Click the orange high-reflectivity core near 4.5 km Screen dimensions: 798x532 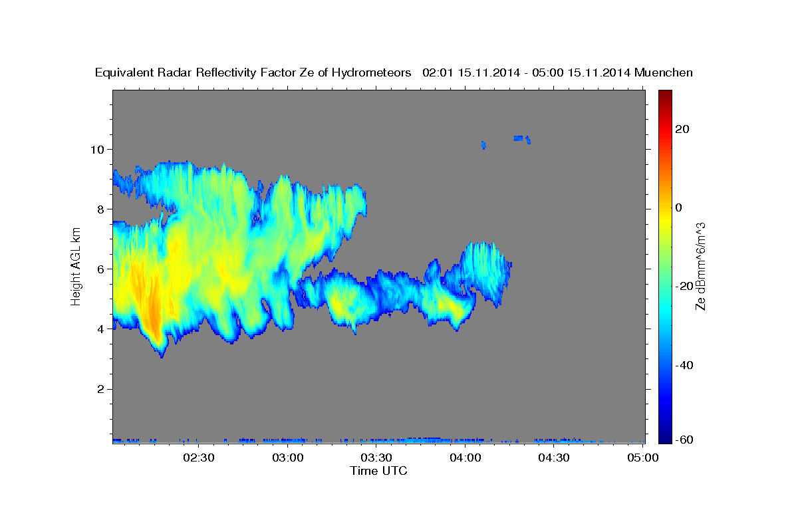click(x=153, y=311)
